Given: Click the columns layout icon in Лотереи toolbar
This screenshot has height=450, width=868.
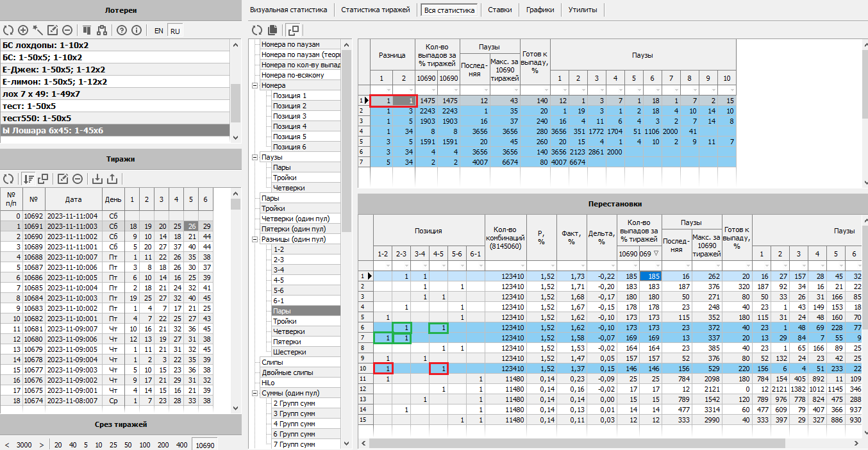Looking at the screenshot, I should click(x=87, y=30).
